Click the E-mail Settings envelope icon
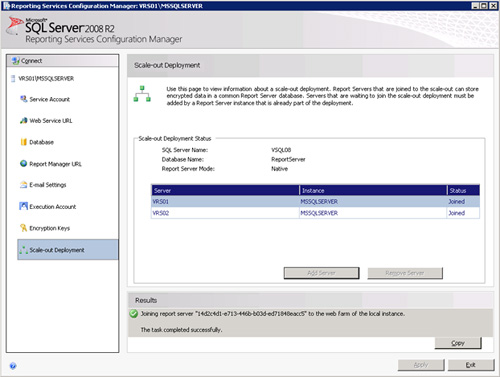 click(23, 185)
